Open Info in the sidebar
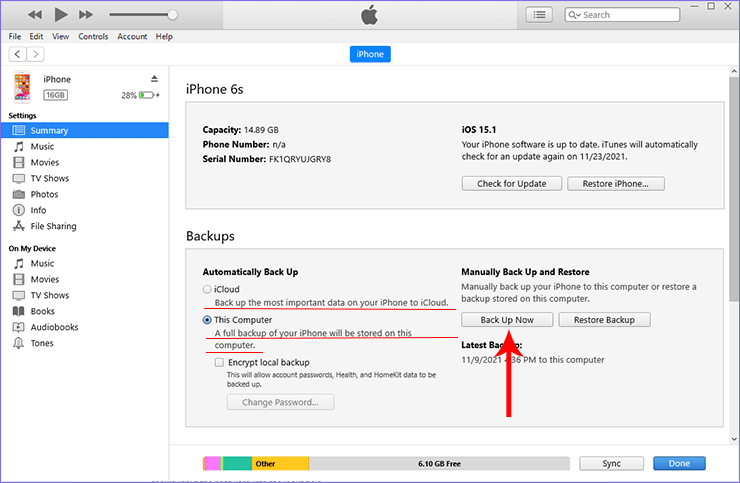This screenshot has height=483, width=740. pos(38,210)
